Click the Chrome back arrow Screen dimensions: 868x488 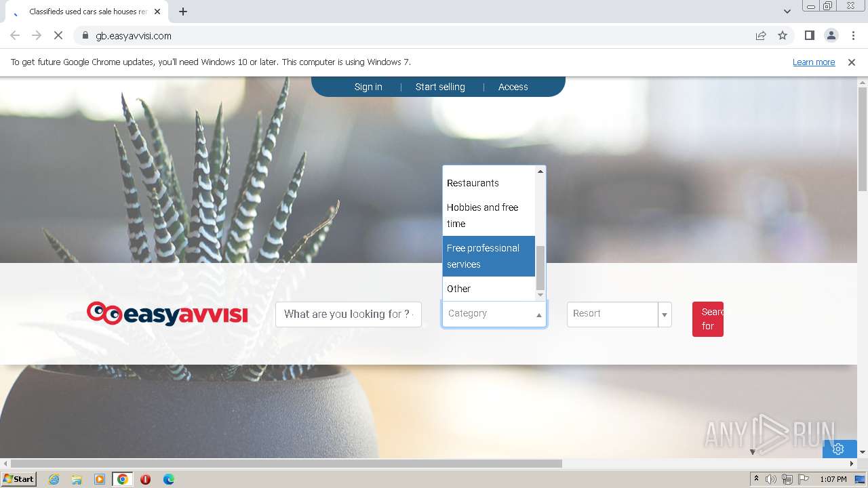coord(15,36)
